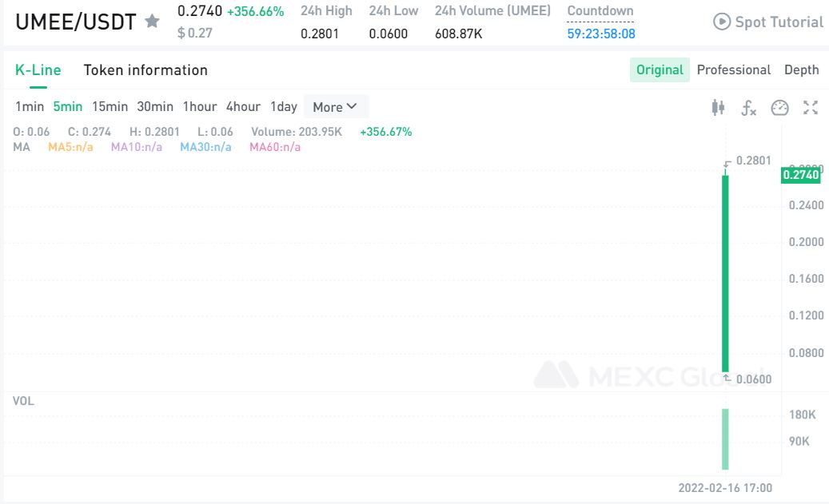Click the 2022-02-16 17:00 time label
The width and height of the screenshot is (829, 504).
[x=725, y=487]
